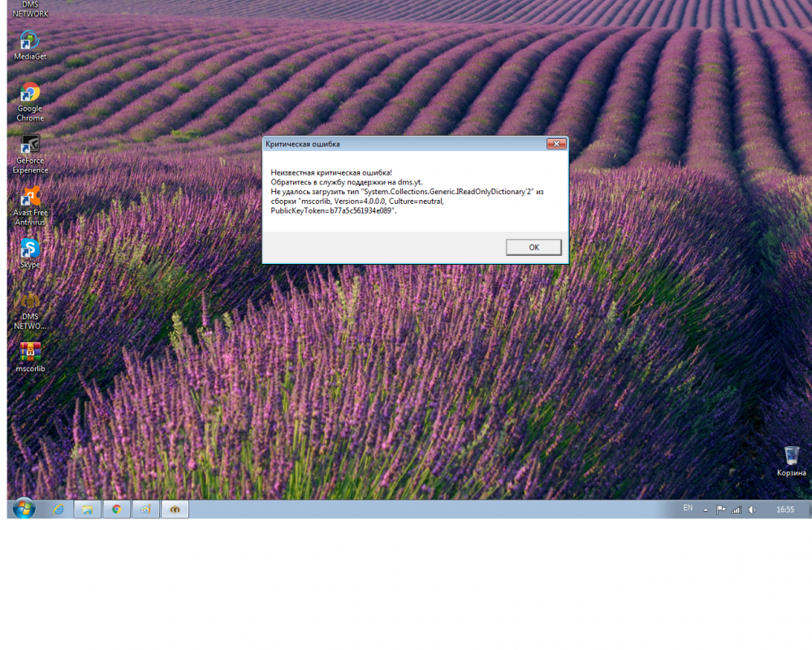Click the Avast Free Antivirus shortcut
The width and height of the screenshot is (812, 650).
(x=30, y=197)
